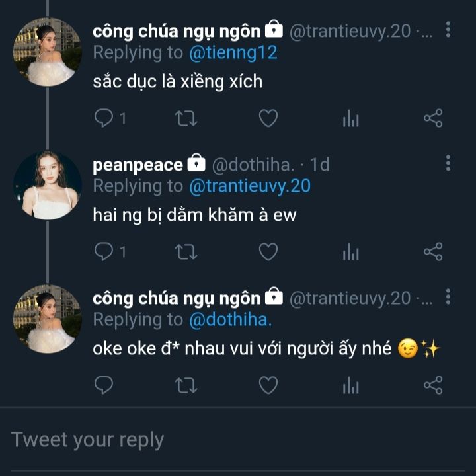476x476 pixels.
Task: Retweet peanpeace's tweet
Action: pos(185,251)
